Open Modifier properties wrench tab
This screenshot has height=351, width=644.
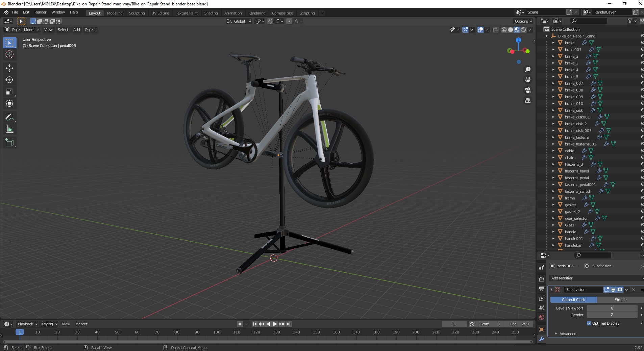542,339
